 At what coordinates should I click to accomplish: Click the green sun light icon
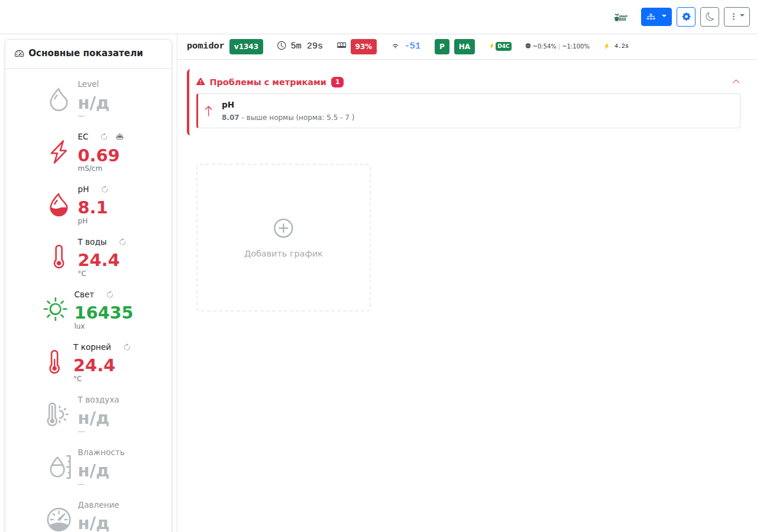[55, 309]
